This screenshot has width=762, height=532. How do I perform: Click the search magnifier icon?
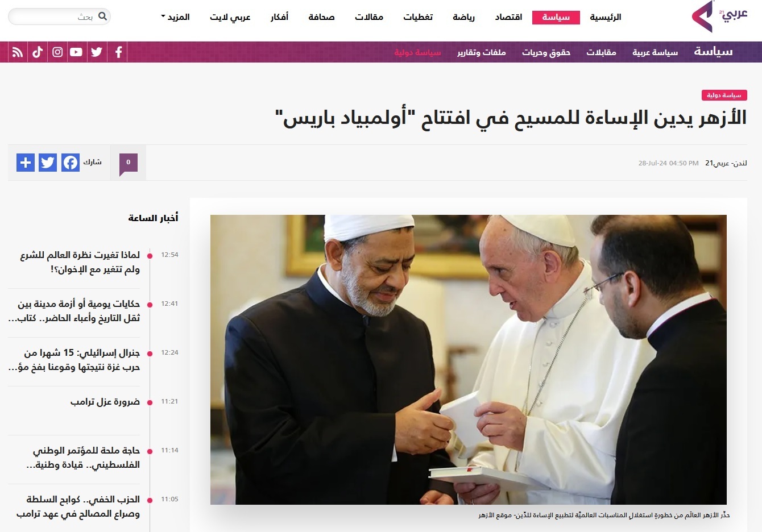(x=102, y=16)
